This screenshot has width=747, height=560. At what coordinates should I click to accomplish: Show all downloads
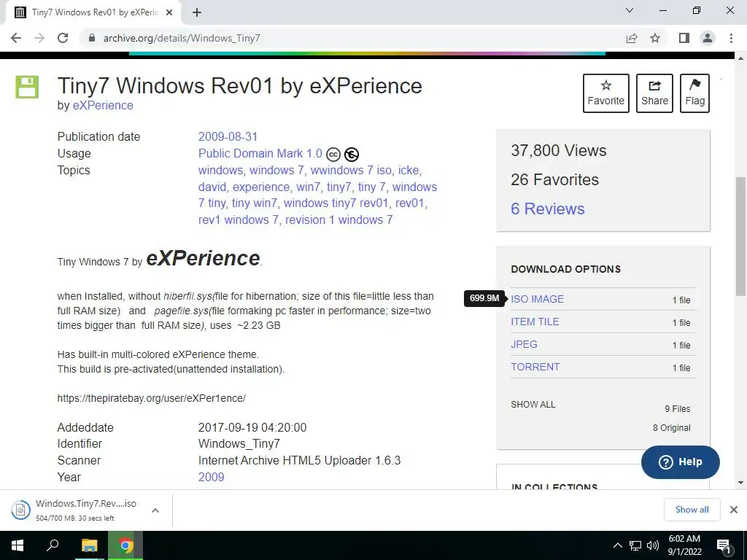pyautogui.click(x=692, y=510)
